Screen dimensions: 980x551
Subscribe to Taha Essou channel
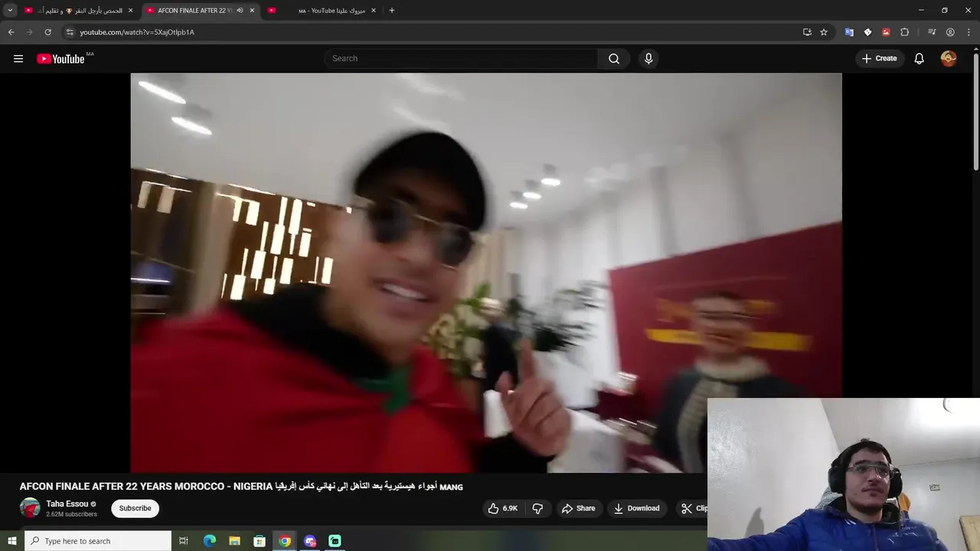pos(135,508)
